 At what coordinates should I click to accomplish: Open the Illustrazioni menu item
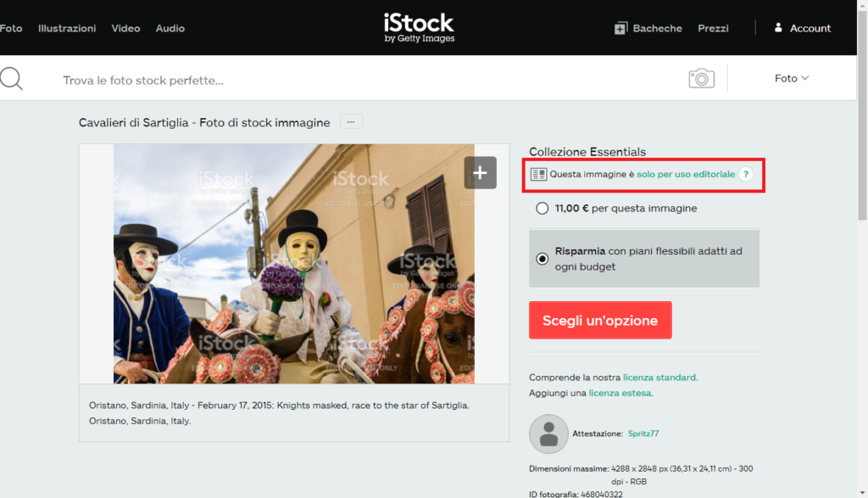pyautogui.click(x=67, y=28)
